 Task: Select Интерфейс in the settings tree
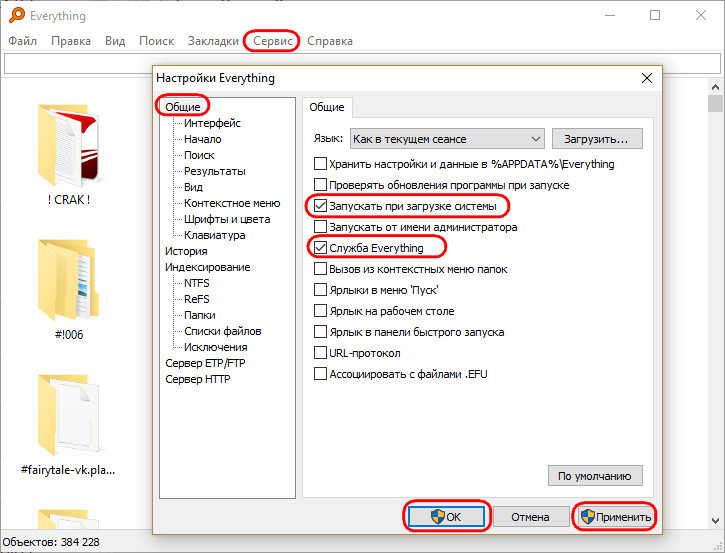coord(212,123)
